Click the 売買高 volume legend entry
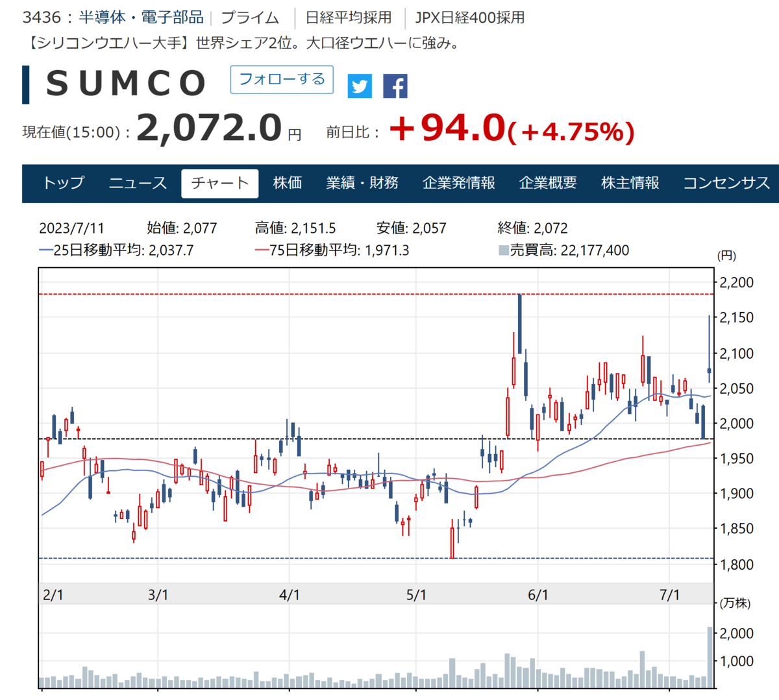Viewport: 779px width, 700px height. (x=563, y=250)
